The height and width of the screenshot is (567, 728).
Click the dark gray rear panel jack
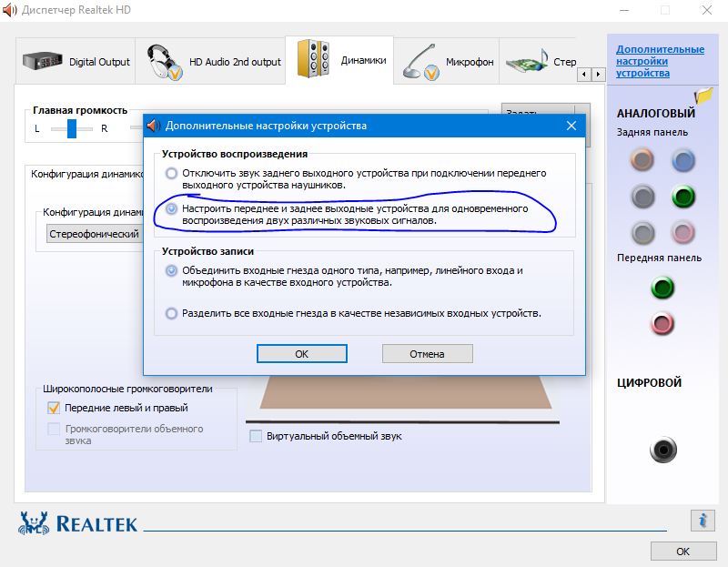(643, 197)
